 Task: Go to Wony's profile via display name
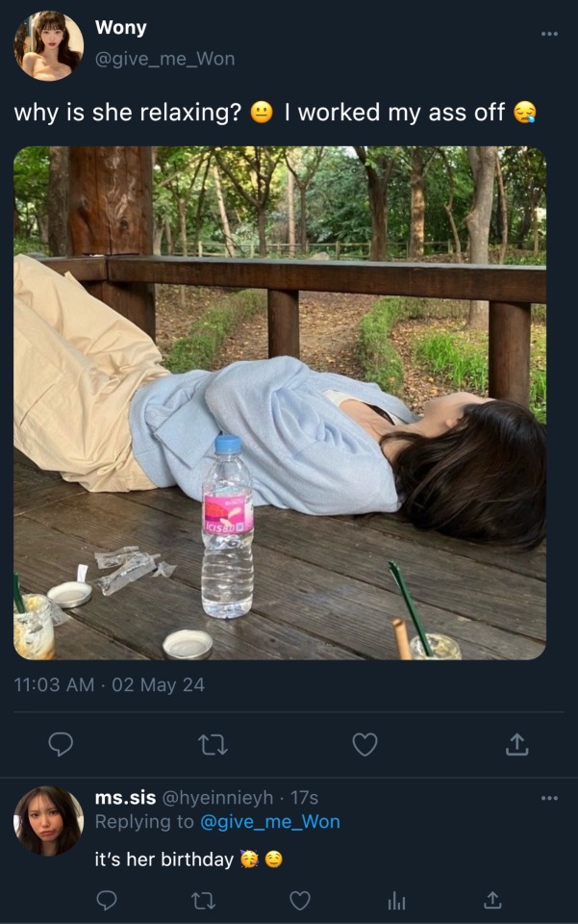(x=120, y=28)
